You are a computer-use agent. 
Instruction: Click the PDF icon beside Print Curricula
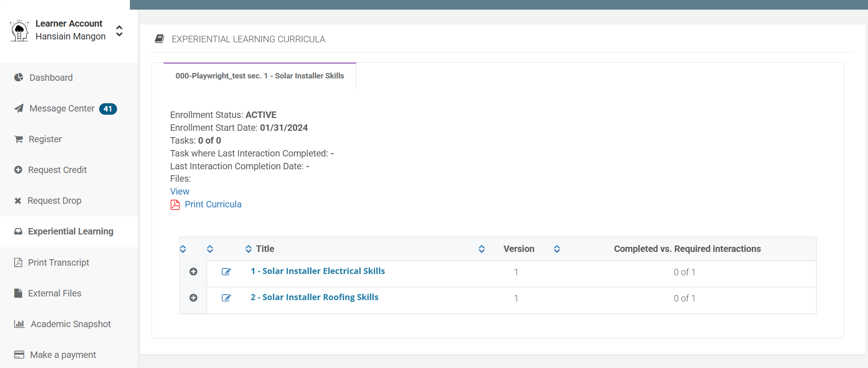[x=175, y=205]
